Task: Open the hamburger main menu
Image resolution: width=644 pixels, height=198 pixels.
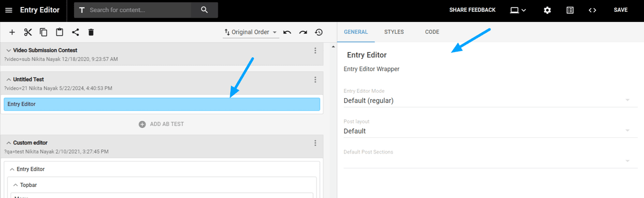Action: pyautogui.click(x=9, y=10)
